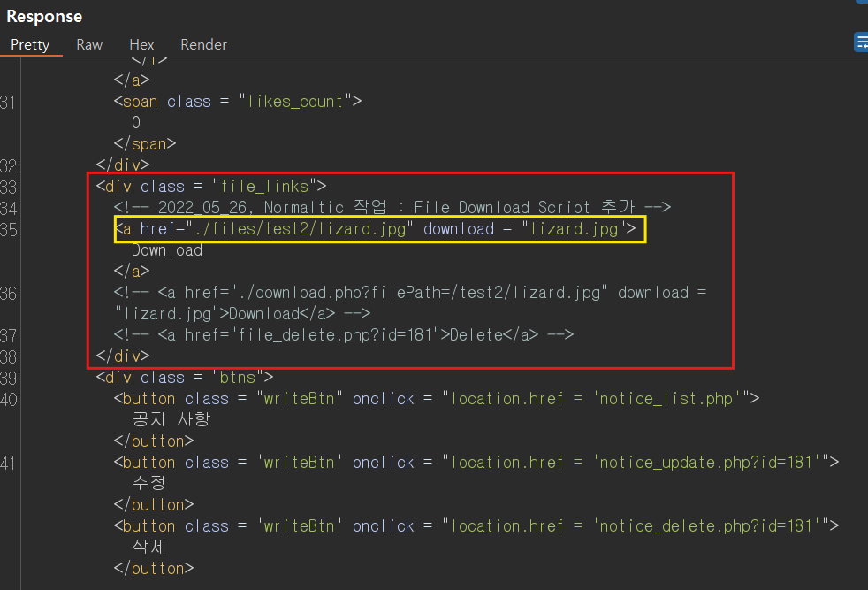Click the Response panel title
Viewport: 868px width, 590px height.
point(44,16)
